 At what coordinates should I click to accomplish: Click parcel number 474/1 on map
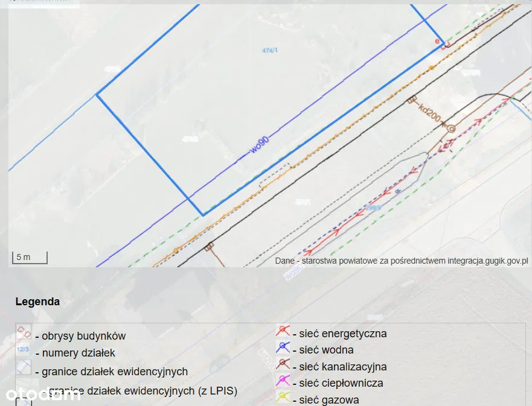click(270, 51)
